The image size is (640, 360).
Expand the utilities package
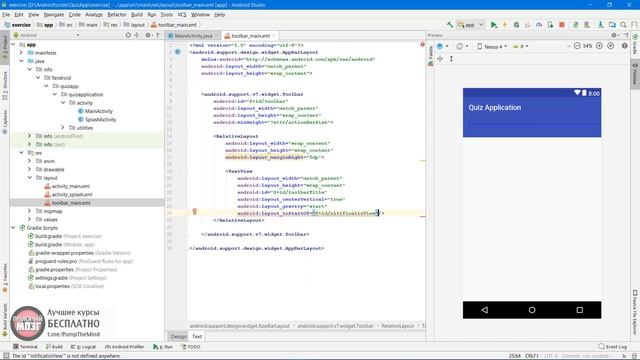point(63,128)
